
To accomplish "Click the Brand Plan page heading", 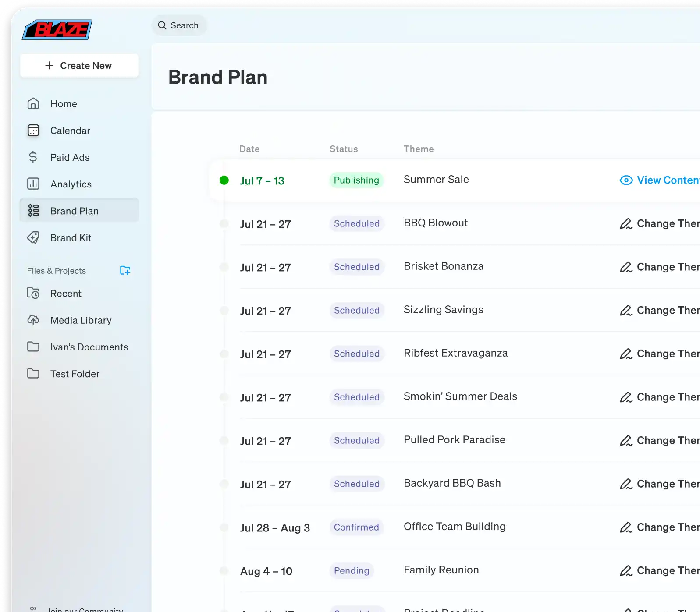I will click(x=218, y=78).
